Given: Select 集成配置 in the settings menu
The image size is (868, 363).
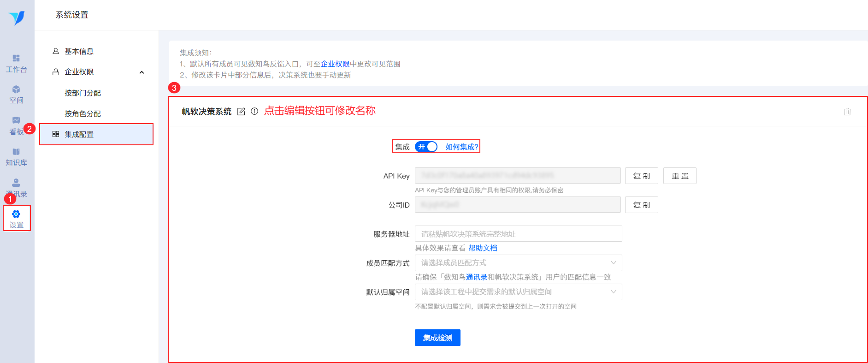Looking at the screenshot, I should [96, 134].
